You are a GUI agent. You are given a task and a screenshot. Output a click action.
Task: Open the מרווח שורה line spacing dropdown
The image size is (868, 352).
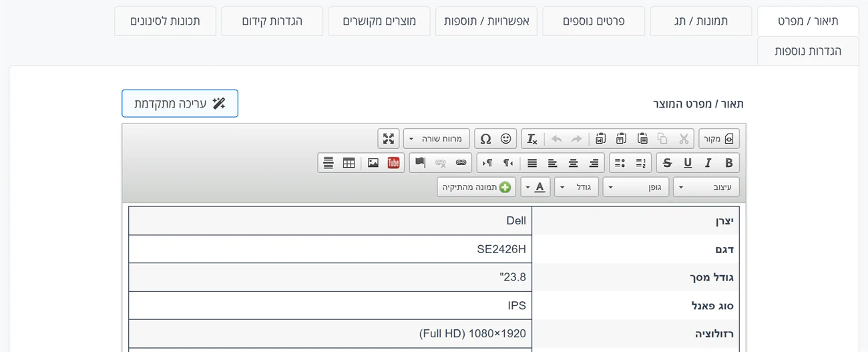pyautogui.click(x=437, y=139)
